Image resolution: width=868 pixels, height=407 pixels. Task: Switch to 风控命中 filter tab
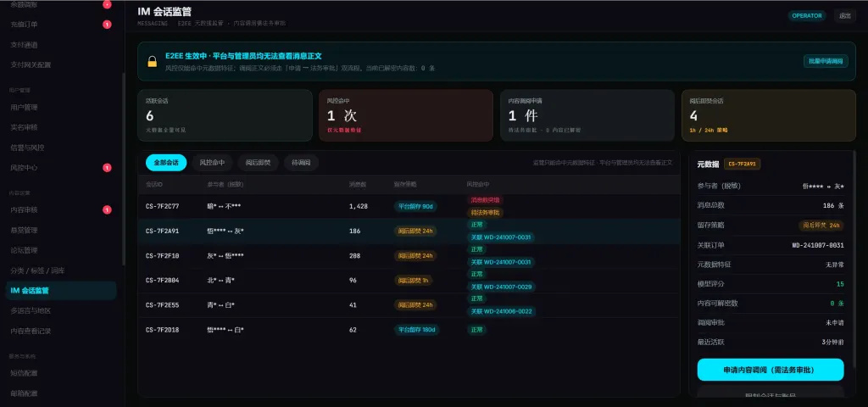tap(212, 163)
